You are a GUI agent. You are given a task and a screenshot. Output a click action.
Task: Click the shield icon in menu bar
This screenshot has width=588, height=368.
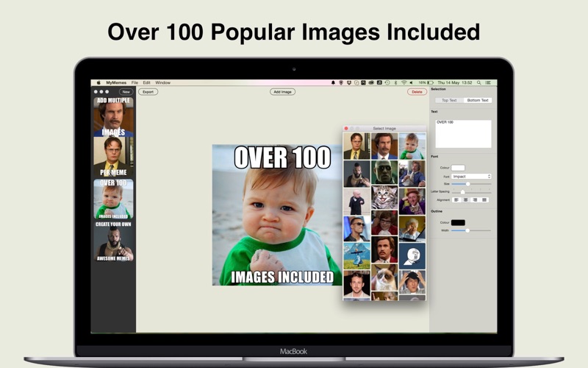click(341, 82)
